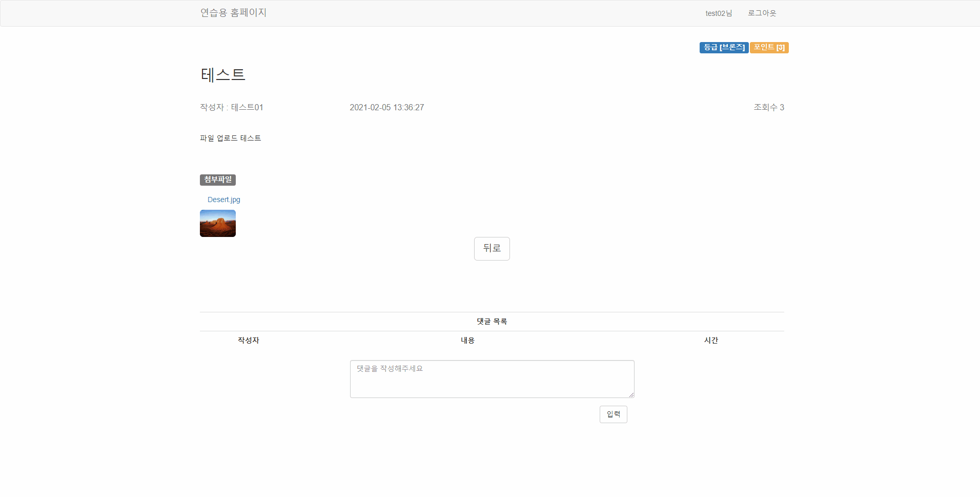Click the body text 파일 업로드 테스트

point(231,138)
